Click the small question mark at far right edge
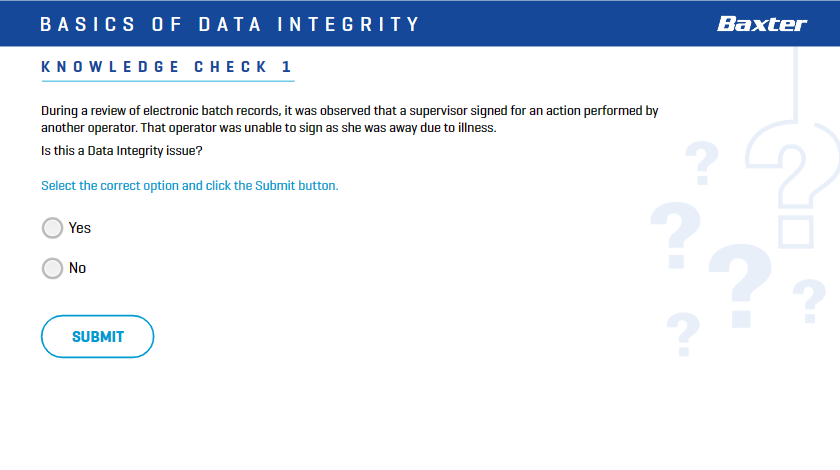The width and height of the screenshot is (840, 470). (x=809, y=301)
